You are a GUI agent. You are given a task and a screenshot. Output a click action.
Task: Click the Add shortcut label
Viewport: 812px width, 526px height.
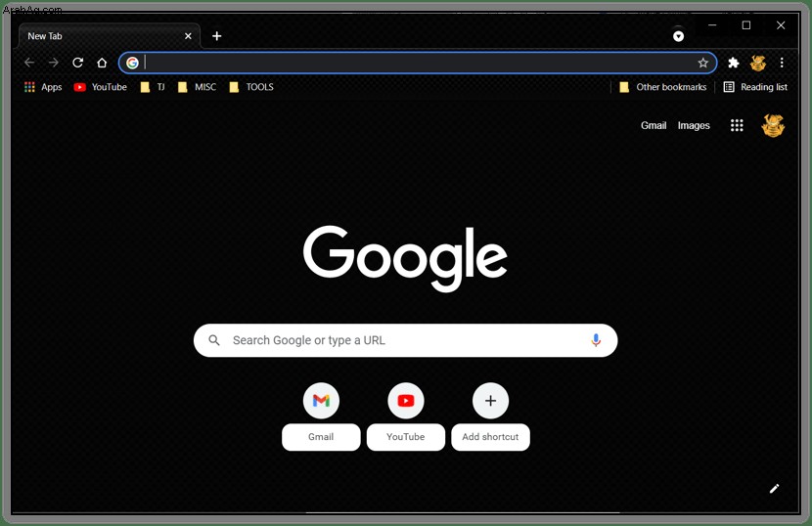coord(490,437)
